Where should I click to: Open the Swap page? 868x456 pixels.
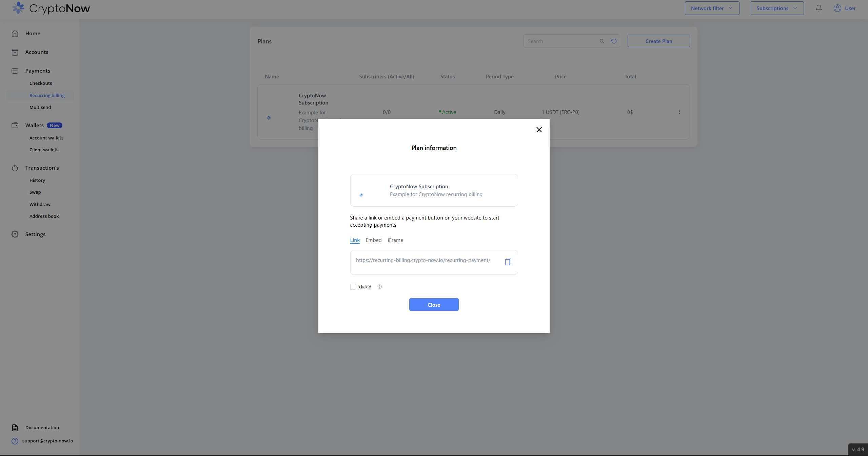click(35, 192)
